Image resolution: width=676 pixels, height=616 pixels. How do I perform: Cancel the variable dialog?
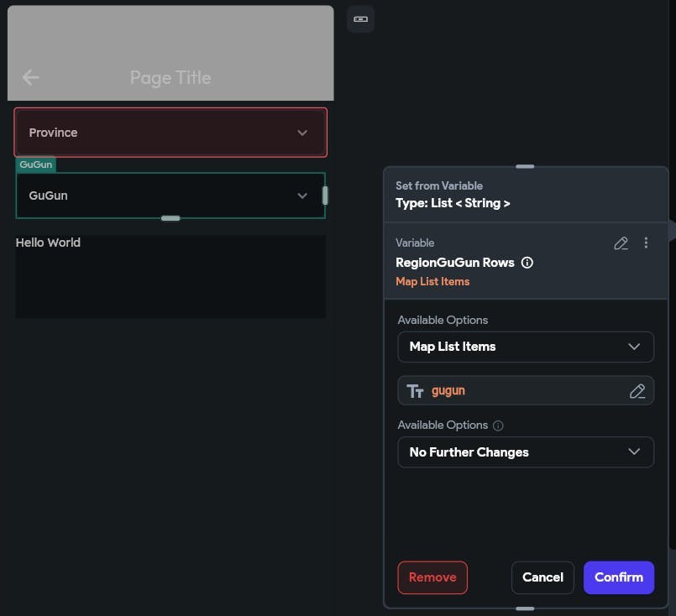tap(542, 577)
